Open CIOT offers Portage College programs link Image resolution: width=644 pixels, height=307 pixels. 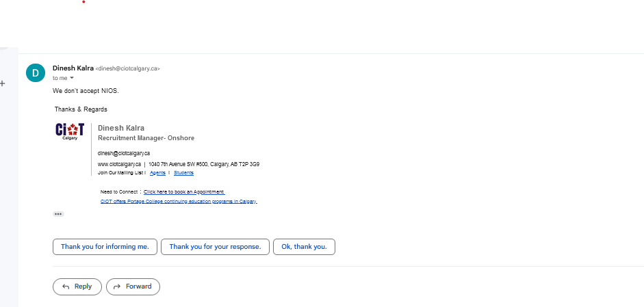(179, 201)
